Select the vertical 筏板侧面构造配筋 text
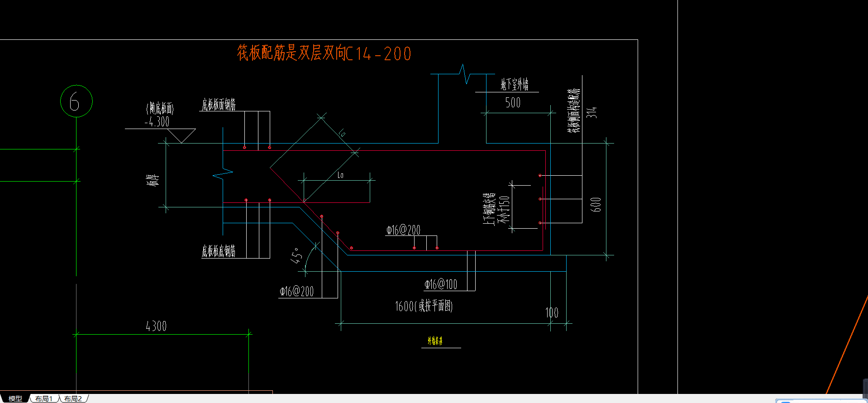Image resolution: width=868 pixels, height=403 pixels. pos(574,110)
